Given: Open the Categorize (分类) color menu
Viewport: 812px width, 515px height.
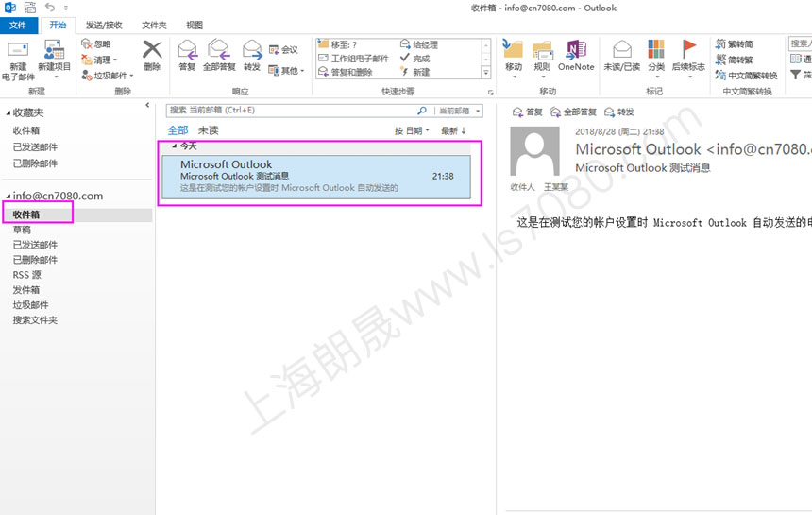Looking at the screenshot, I should pos(656,59).
